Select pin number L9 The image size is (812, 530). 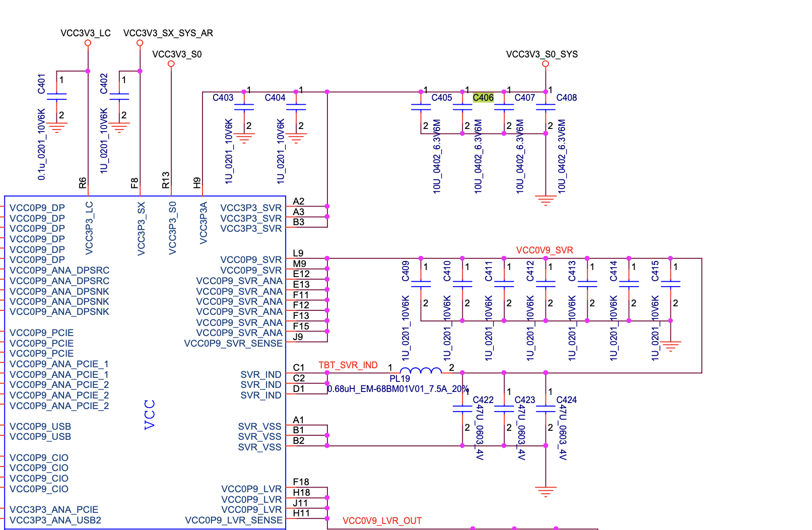[298, 253]
